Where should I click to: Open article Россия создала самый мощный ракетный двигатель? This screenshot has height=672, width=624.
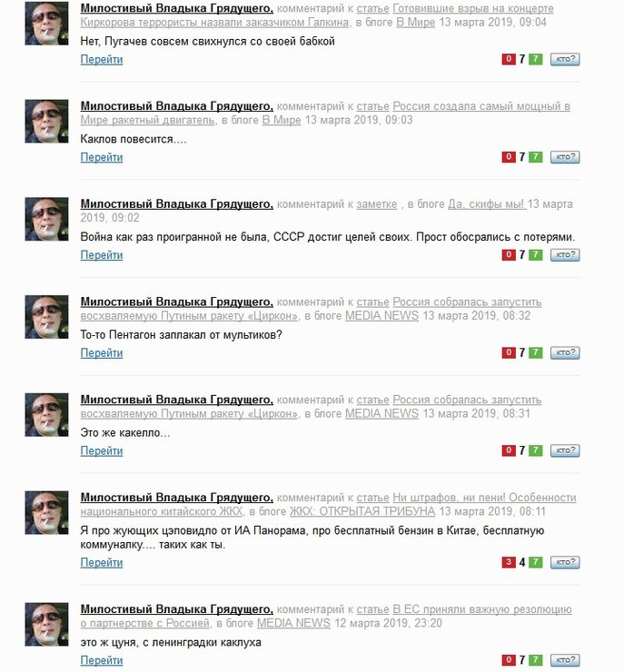325,114
